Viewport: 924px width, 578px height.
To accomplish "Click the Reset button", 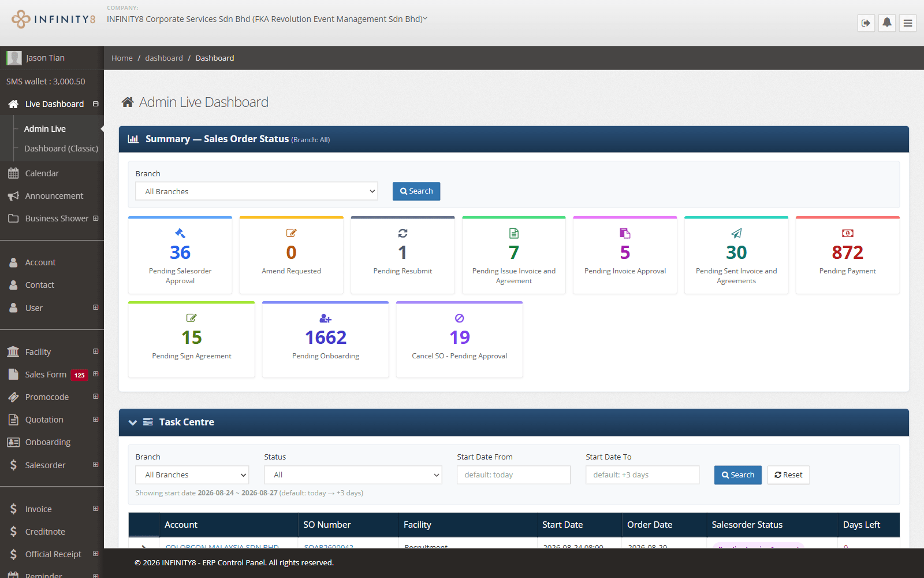I will (788, 475).
